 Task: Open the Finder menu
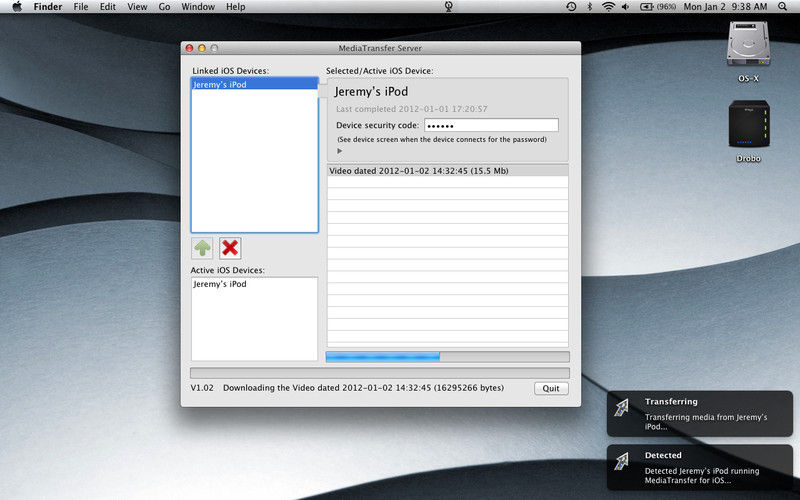48,7
